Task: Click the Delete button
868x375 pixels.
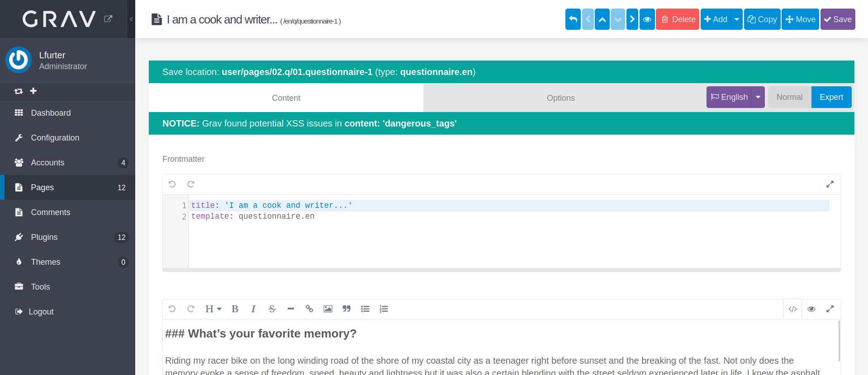Action: [x=678, y=19]
